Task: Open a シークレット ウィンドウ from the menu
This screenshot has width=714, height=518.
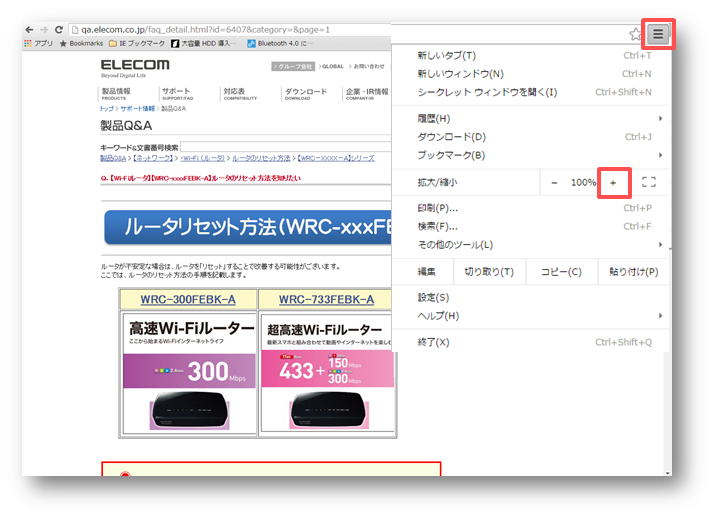Action: tap(530, 92)
